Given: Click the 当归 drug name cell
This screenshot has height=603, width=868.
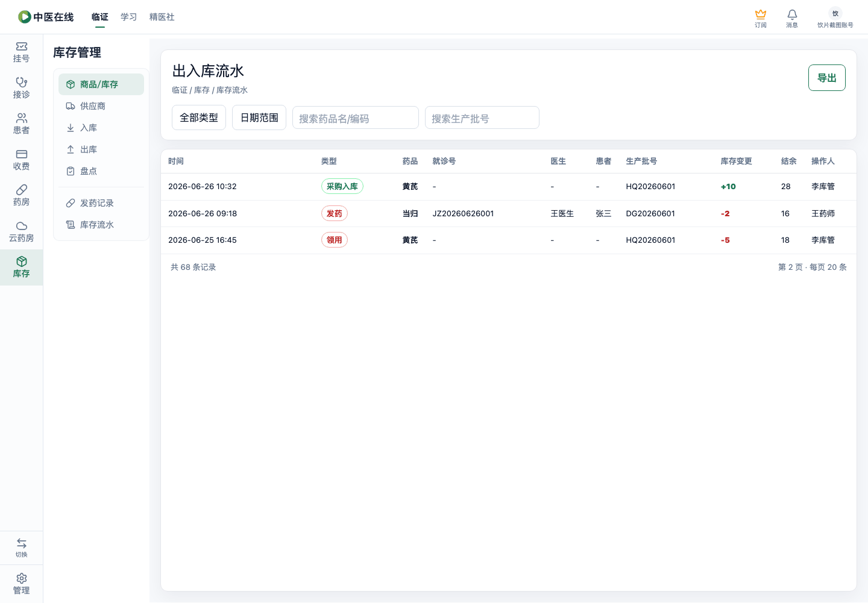Looking at the screenshot, I should (410, 213).
